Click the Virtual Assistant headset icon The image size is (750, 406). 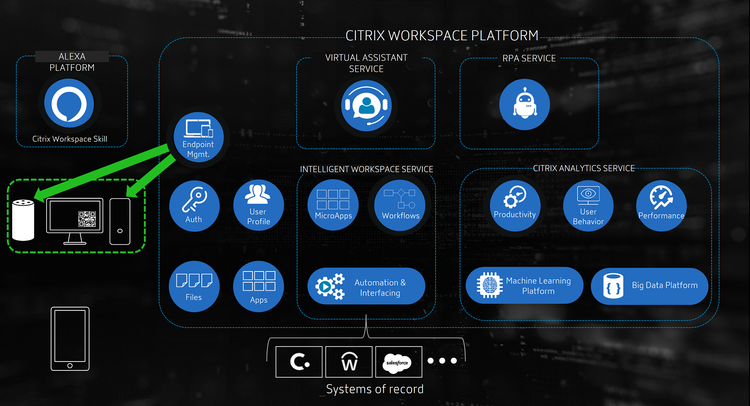pos(366,106)
